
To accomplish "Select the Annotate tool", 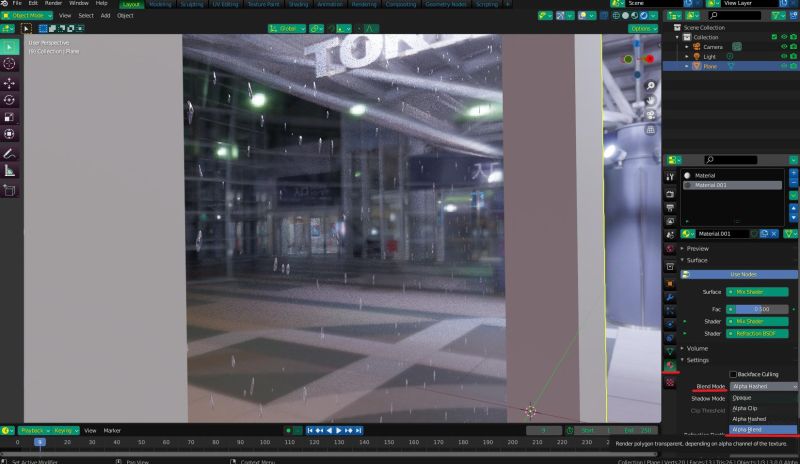I will click(9, 154).
